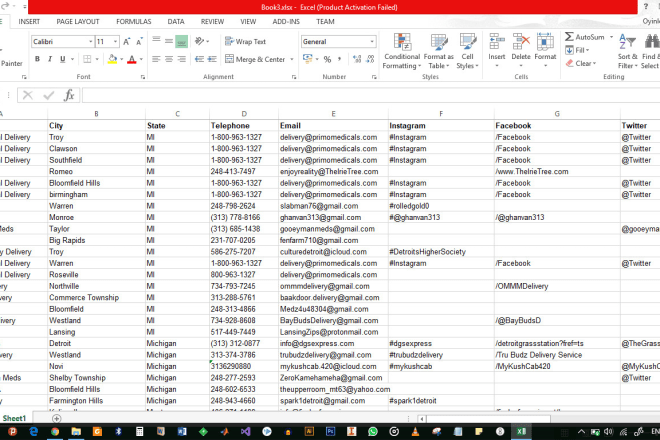This screenshot has width=660, height=440.
Task: Click inside the formula bar
Action: click(x=370, y=96)
